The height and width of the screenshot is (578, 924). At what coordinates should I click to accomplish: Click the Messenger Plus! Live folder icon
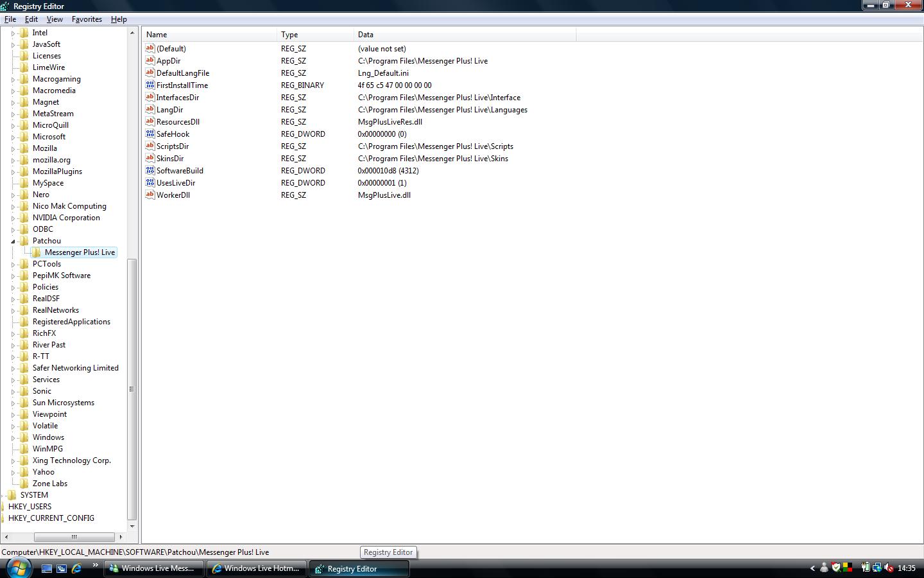[37, 252]
